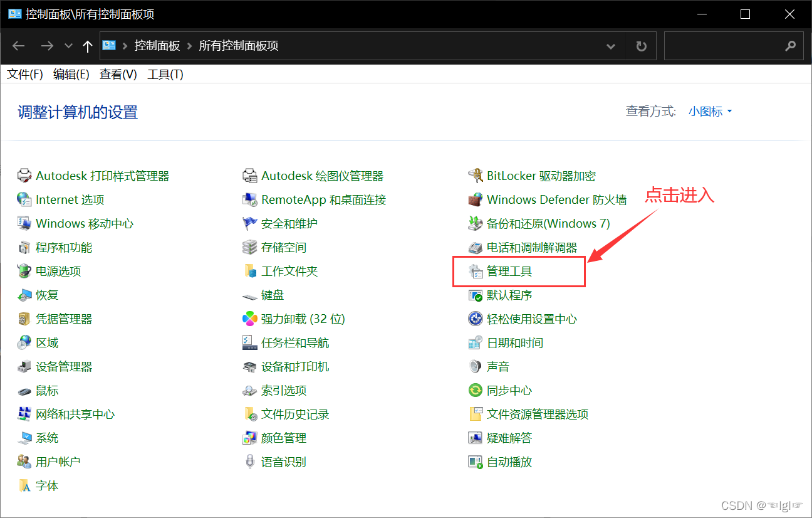Open the 键盘 keyboard icon
Viewport: 812px width, 518px height.
(x=250, y=295)
